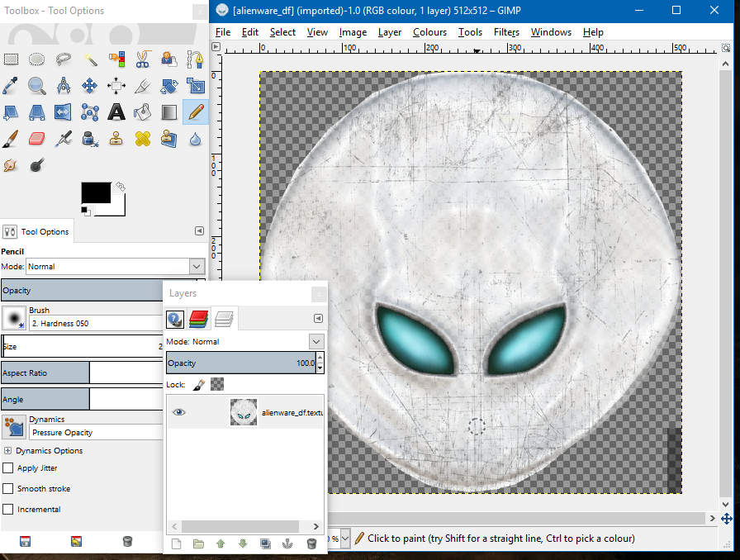Delete layer using Layers panel trash icon
This screenshot has height=560, width=740.
(x=311, y=543)
